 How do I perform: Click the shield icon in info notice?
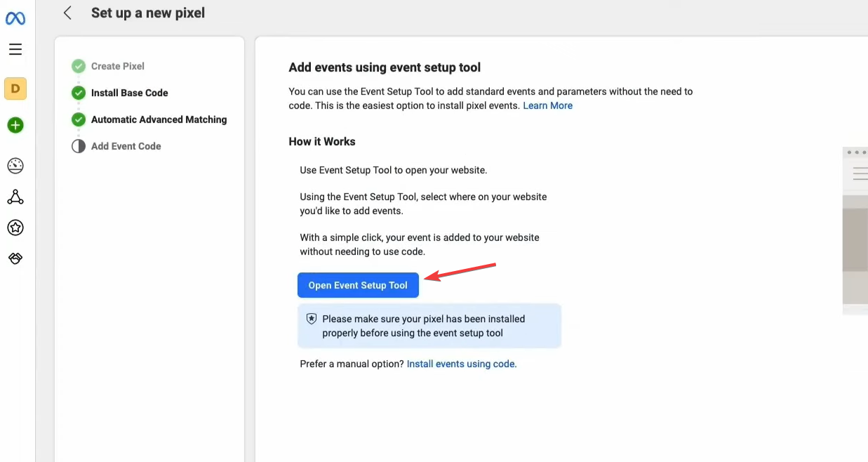click(312, 319)
